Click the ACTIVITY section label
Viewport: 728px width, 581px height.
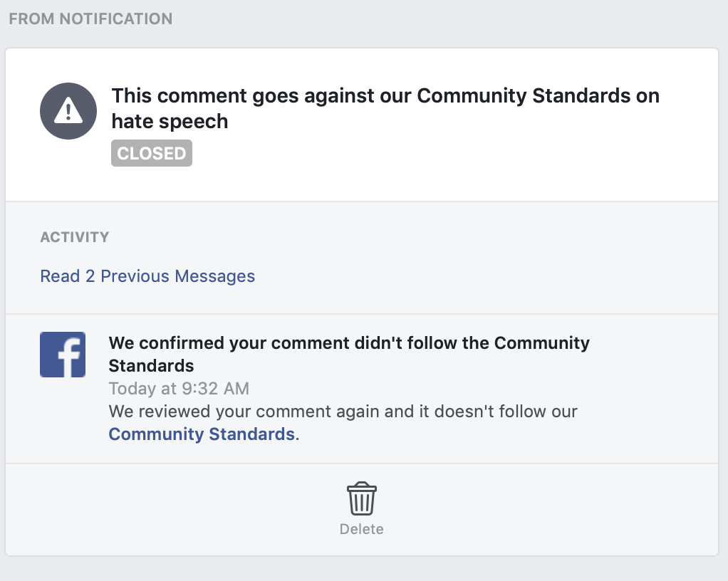[x=75, y=237]
